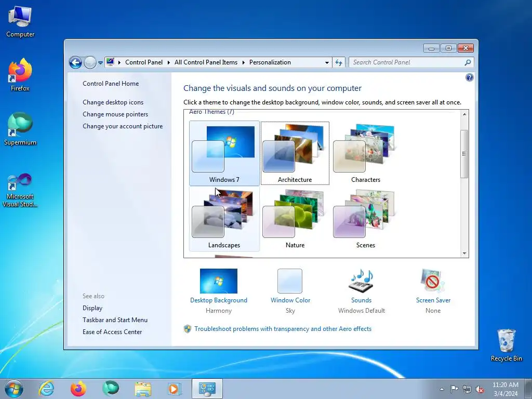Launch Firefox from the desktop shortcut
Image resolution: width=532 pixels, height=399 pixels.
click(20, 75)
